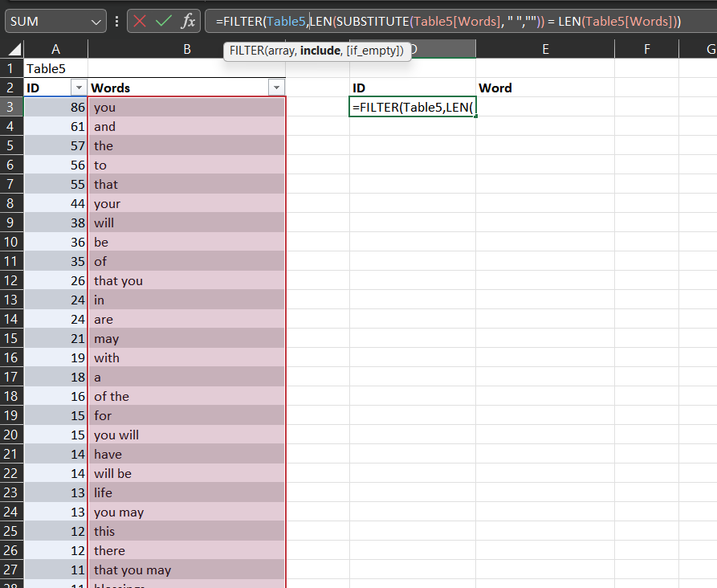Screen dimensions: 717x588
Task: Click the cell with word 'to'
Action: (186, 165)
